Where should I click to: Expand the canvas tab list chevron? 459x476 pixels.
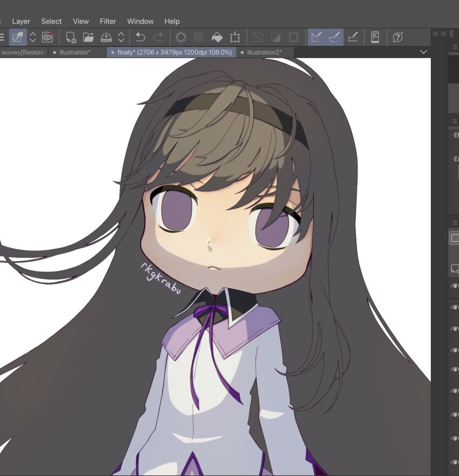pos(423,52)
